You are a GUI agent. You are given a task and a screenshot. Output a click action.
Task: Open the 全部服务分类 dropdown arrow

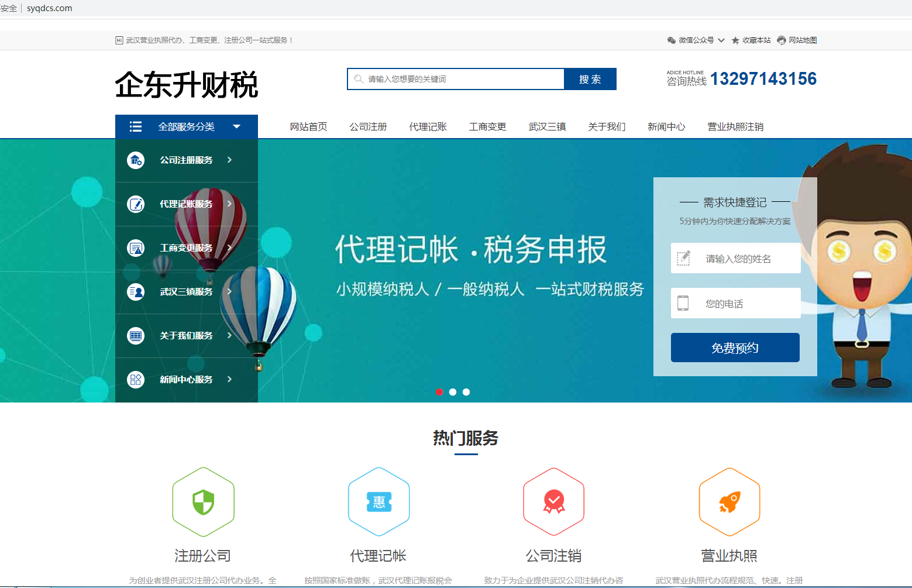pos(236,126)
